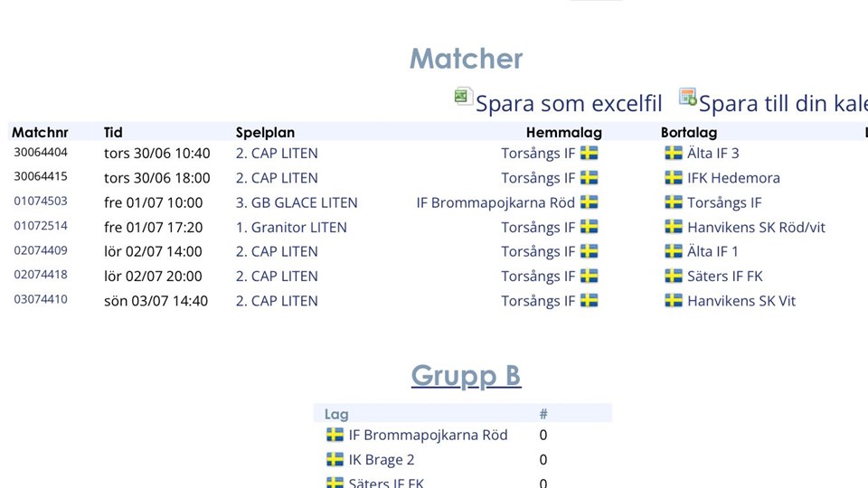Click flag next to IF Brommapojkarna Röd home team
The height and width of the screenshot is (488, 868).
(x=590, y=202)
